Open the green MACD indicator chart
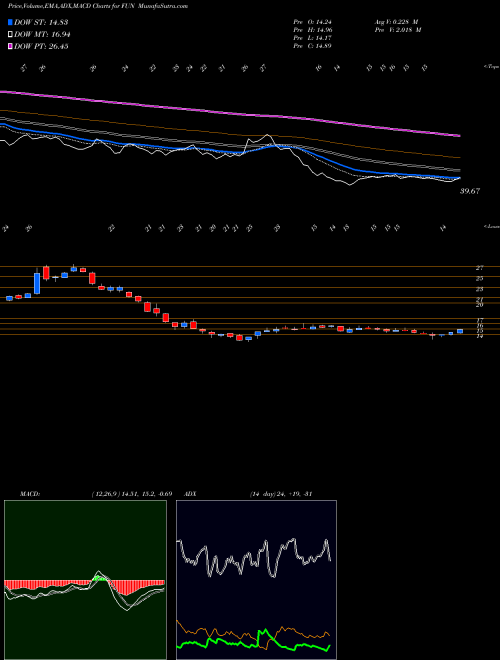 [85, 580]
